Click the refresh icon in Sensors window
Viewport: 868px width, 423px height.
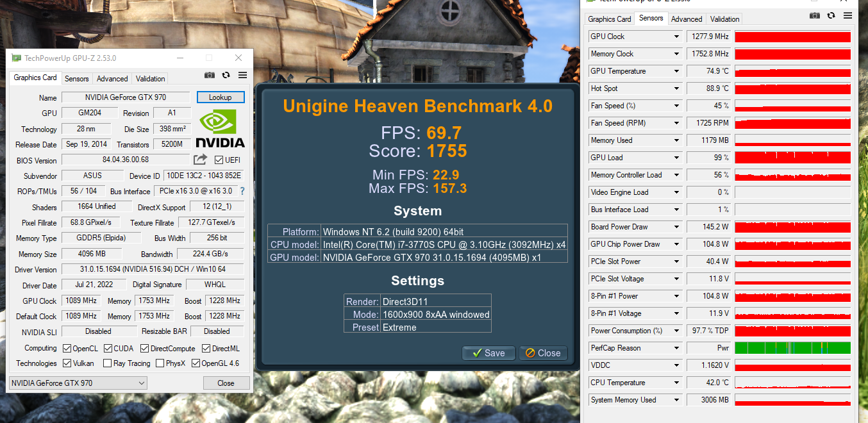[x=831, y=15]
